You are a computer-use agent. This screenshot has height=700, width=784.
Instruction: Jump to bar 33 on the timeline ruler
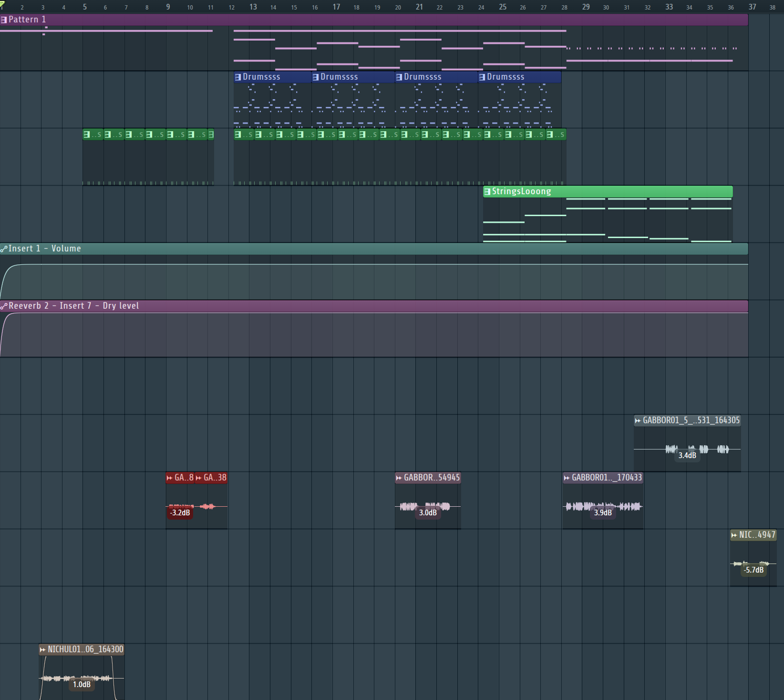pyautogui.click(x=669, y=7)
